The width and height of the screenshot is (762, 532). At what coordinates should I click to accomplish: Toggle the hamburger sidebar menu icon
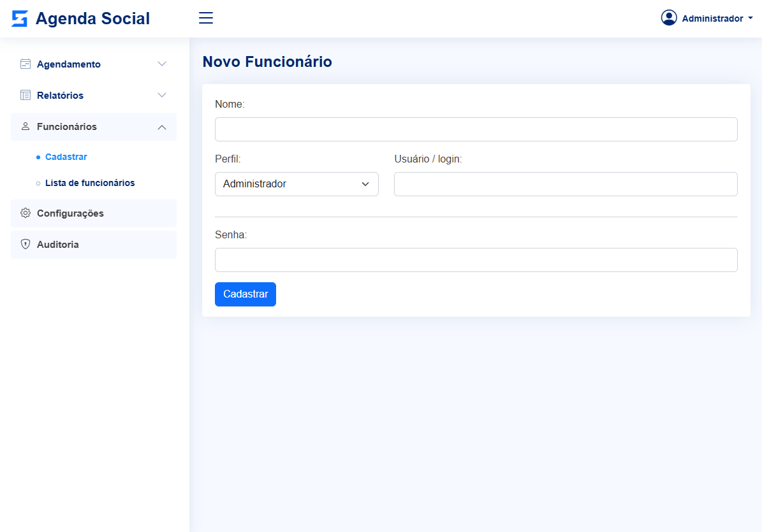click(x=206, y=18)
